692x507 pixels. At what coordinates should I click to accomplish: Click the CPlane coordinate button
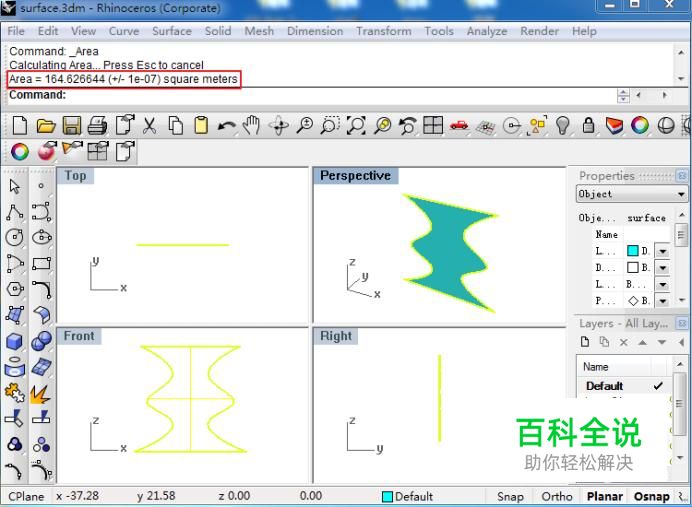pos(26,496)
